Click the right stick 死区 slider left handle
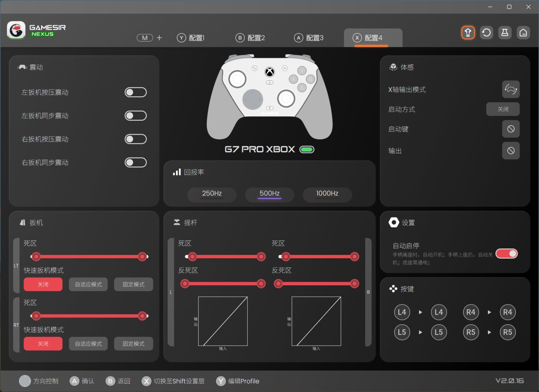The width and height of the screenshot is (539, 392). (x=286, y=257)
